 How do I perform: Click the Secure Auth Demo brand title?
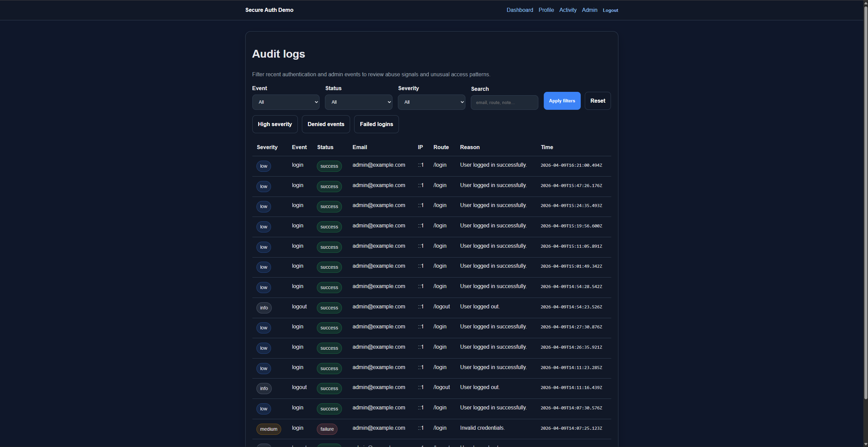(269, 10)
